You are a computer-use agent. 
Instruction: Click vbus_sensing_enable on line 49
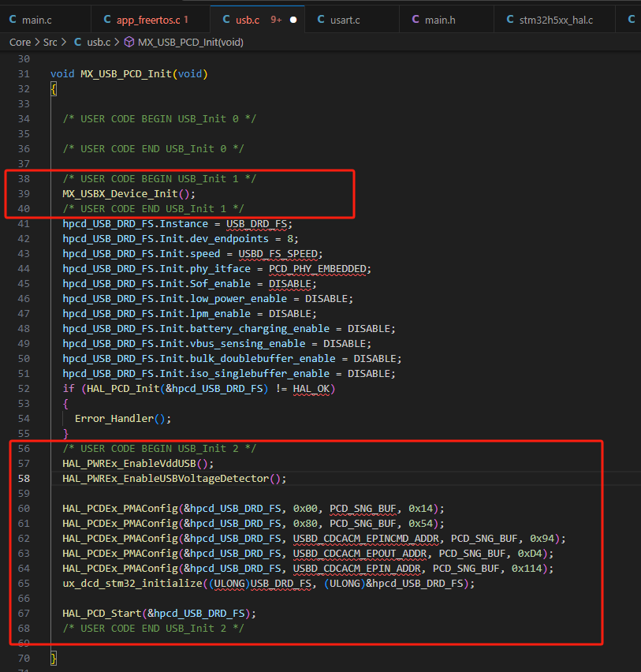(x=248, y=344)
